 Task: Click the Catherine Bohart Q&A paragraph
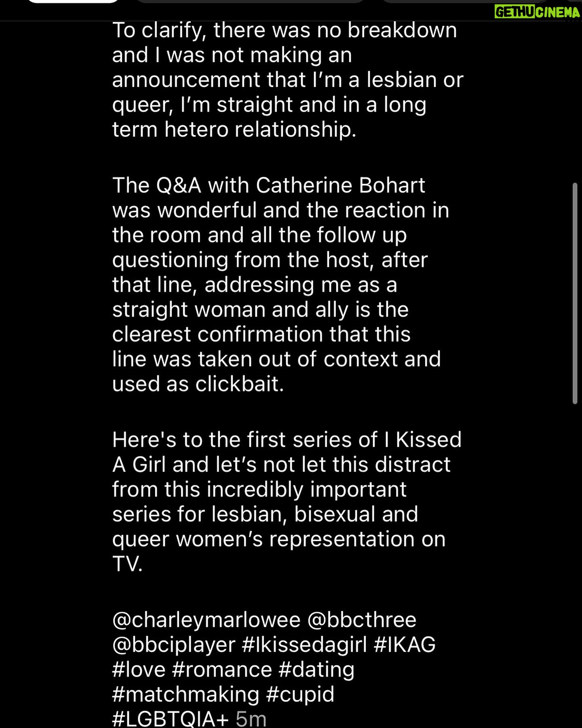coord(281,284)
